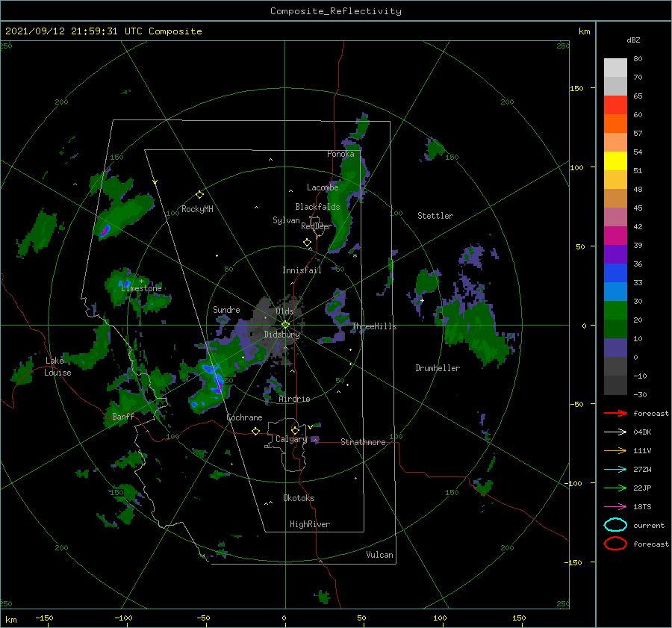Select the bright yellow 51-54 dBZ swatch

(x=615, y=161)
